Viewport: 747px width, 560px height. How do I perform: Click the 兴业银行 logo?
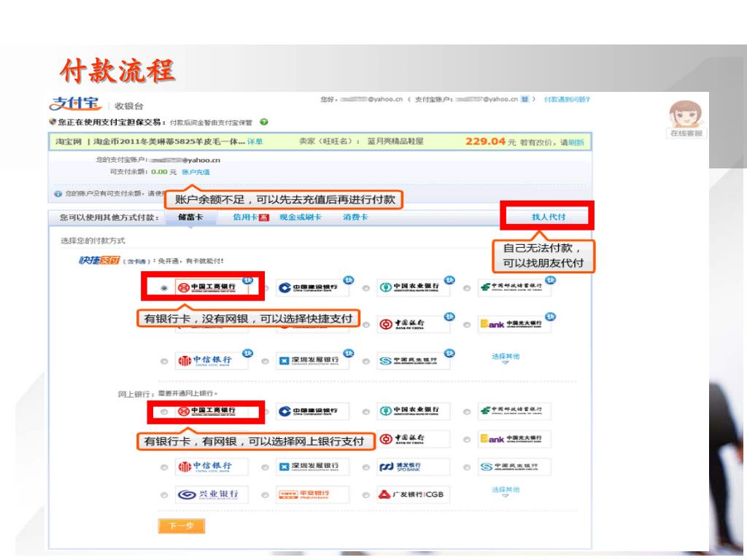(x=212, y=494)
